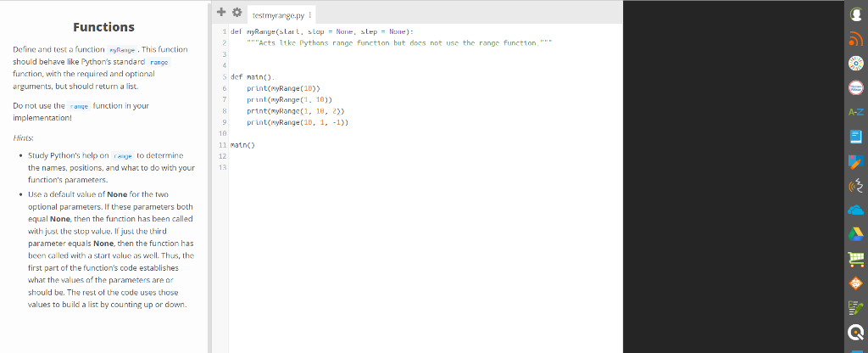Click print(myRange(10, 1, -1)) on line 9
This screenshot has height=353, width=868.
pyautogui.click(x=298, y=122)
